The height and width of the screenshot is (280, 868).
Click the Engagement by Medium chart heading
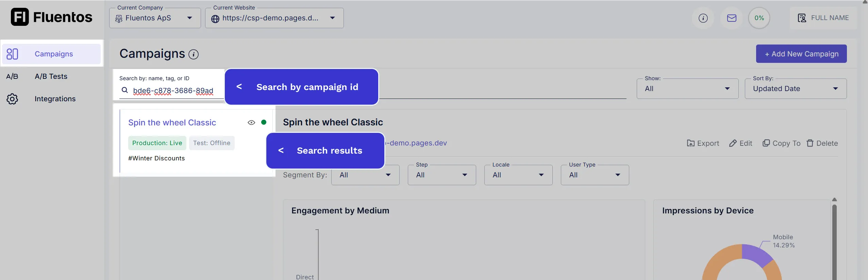(340, 211)
